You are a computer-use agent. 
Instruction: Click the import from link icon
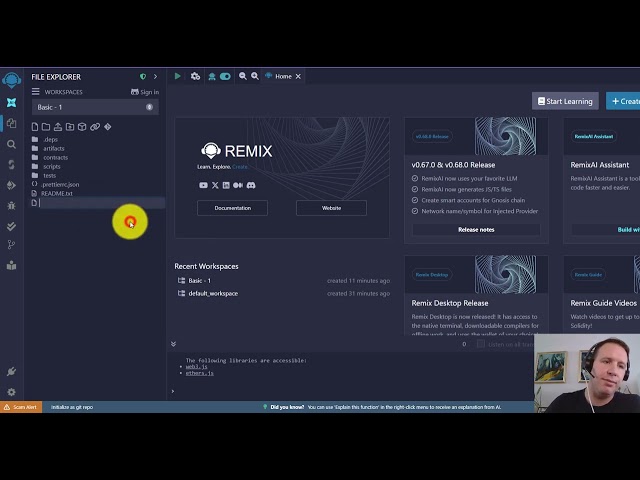(95, 127)
